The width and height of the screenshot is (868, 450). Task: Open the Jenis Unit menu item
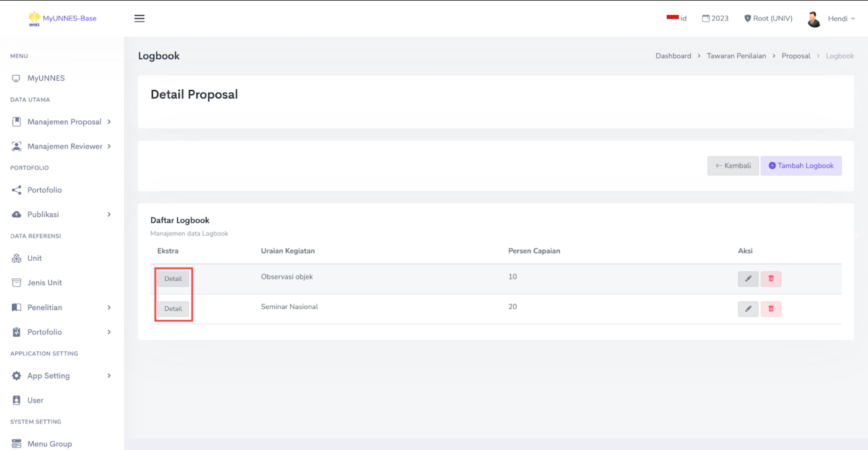44,283
